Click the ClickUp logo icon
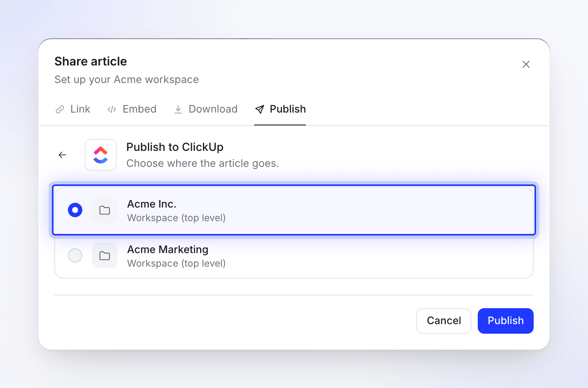This screenshot has height=388, width=588. point(101,155)
